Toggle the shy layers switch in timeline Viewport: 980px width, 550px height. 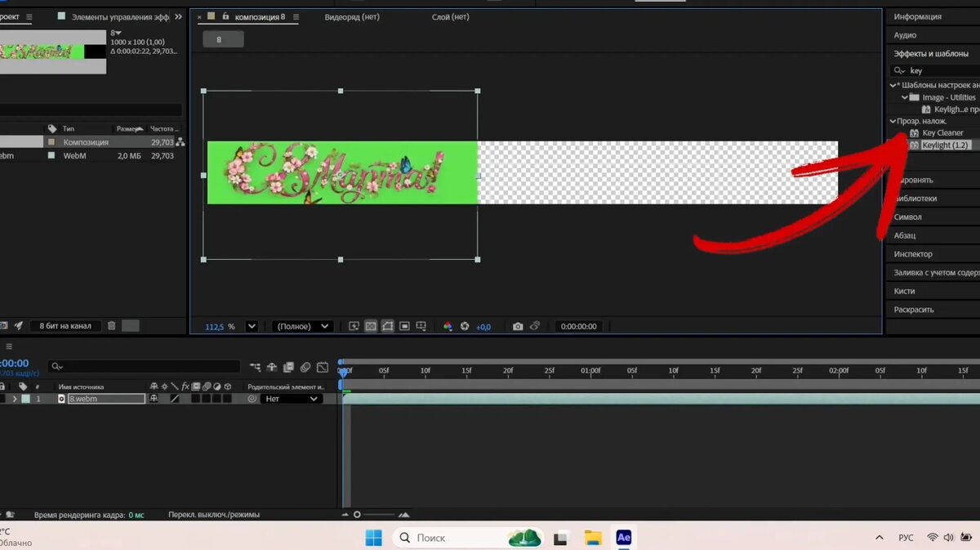coord(272,368)
